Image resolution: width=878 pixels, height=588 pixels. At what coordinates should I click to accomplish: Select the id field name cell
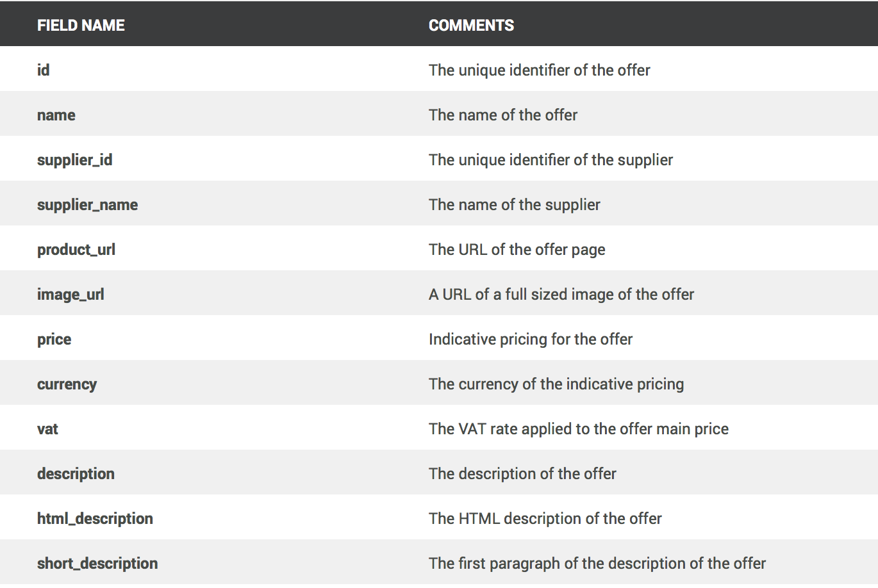(x=43, y=70)
